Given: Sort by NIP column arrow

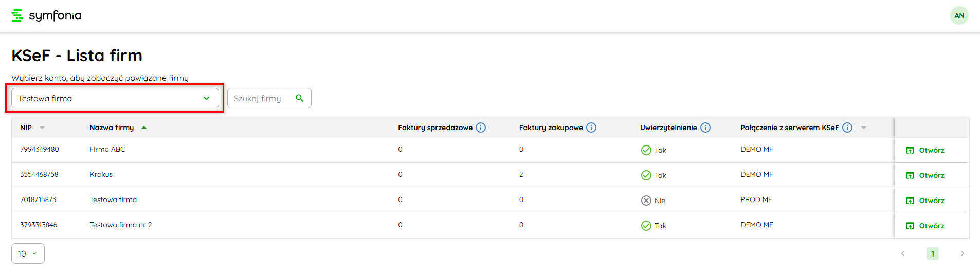Looking at the screenshot, I should click(x=42, y=128).
